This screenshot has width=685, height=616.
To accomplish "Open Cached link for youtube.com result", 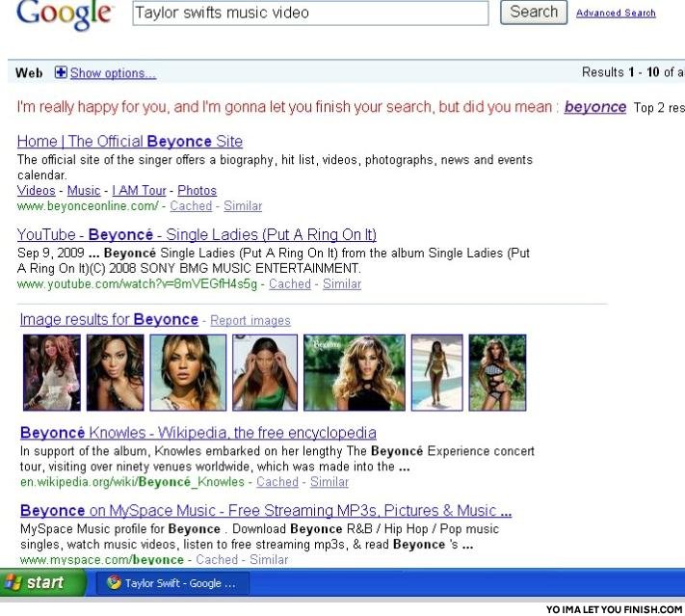I will pos(290,284).
